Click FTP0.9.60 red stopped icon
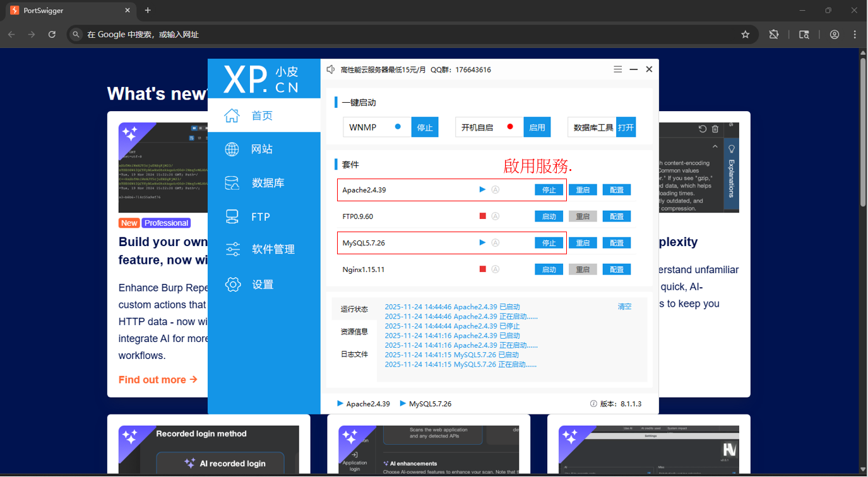868x477 pixels. (483, 216)
